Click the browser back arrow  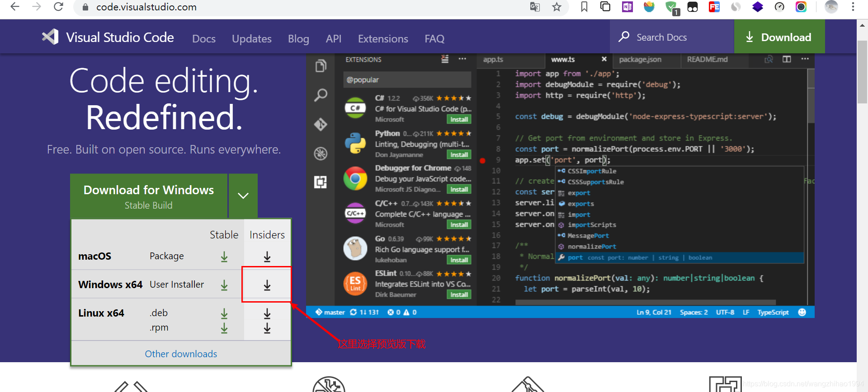coord(15,7)
